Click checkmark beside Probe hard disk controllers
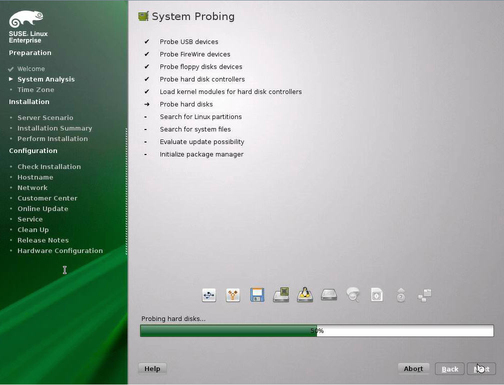 (147, 79)
